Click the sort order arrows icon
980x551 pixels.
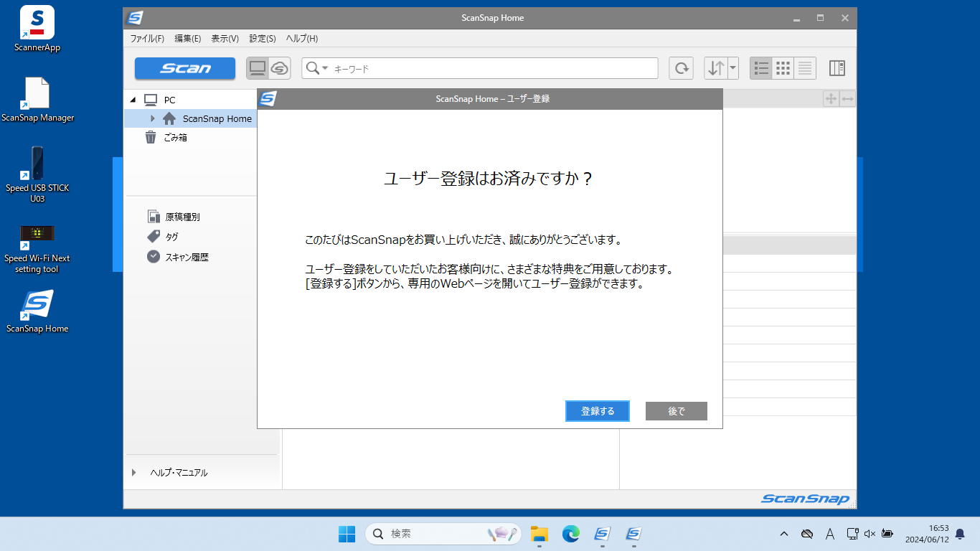click(x=716, y=68)
